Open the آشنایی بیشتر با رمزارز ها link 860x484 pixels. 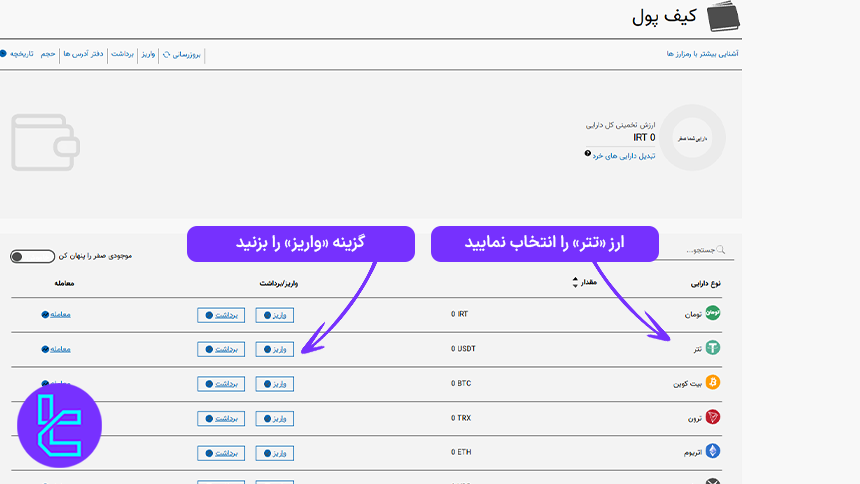(x=703, y=54)
